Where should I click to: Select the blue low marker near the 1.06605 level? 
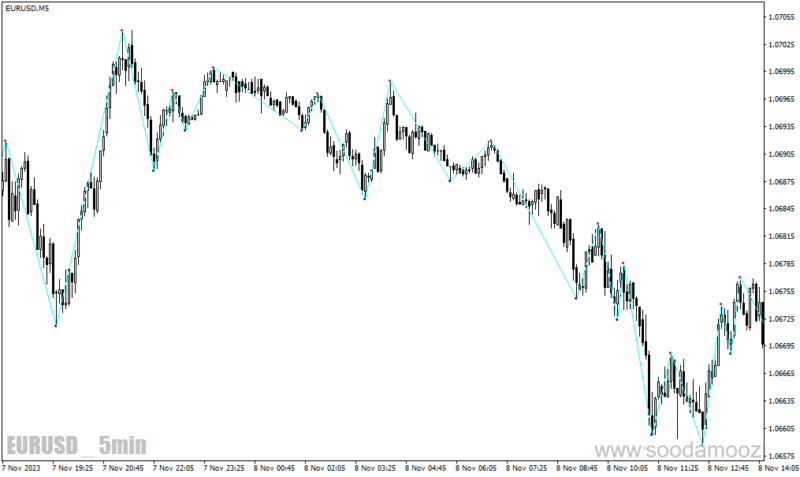pyautogui.click(x=652, y=435)
